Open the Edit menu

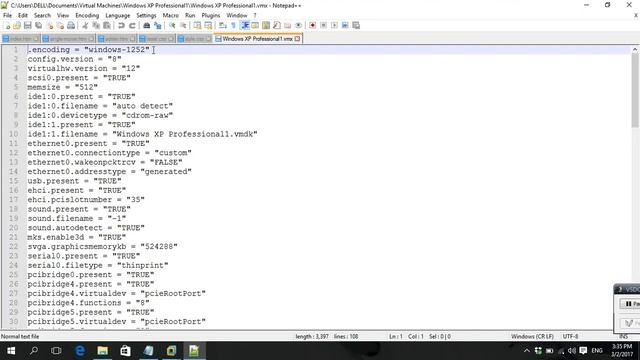(x=23, y=15)
